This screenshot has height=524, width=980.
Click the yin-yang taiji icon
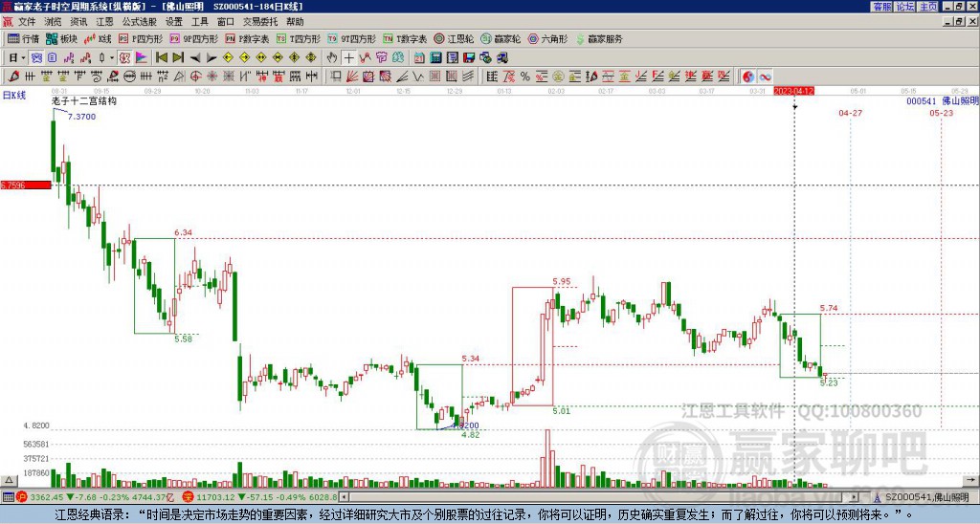[x=747, y=76]
